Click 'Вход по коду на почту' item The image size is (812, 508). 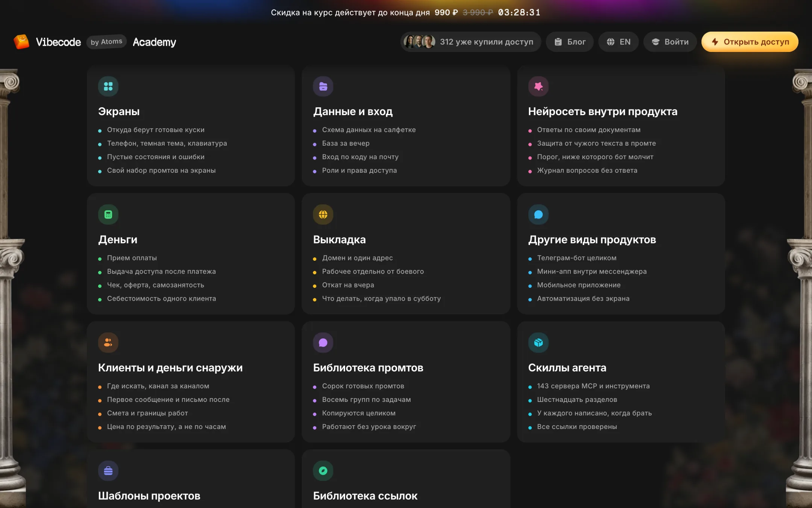pos(360,157)
